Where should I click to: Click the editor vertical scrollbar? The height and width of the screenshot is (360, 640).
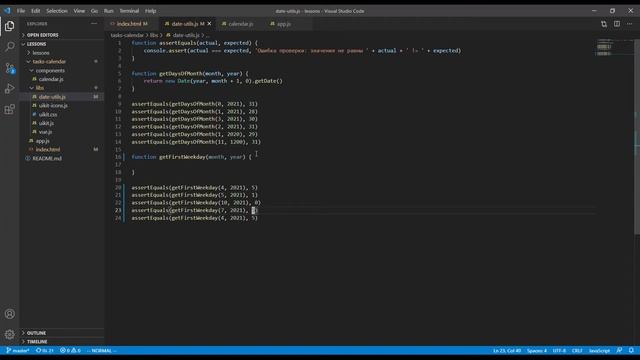[637, 137]
